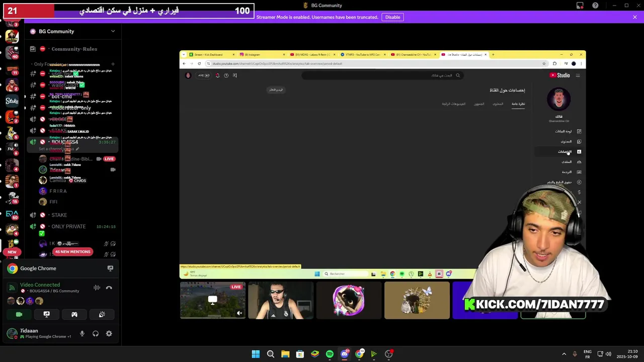Open the Chrome tab search dropdown

(x=184, y=54)
